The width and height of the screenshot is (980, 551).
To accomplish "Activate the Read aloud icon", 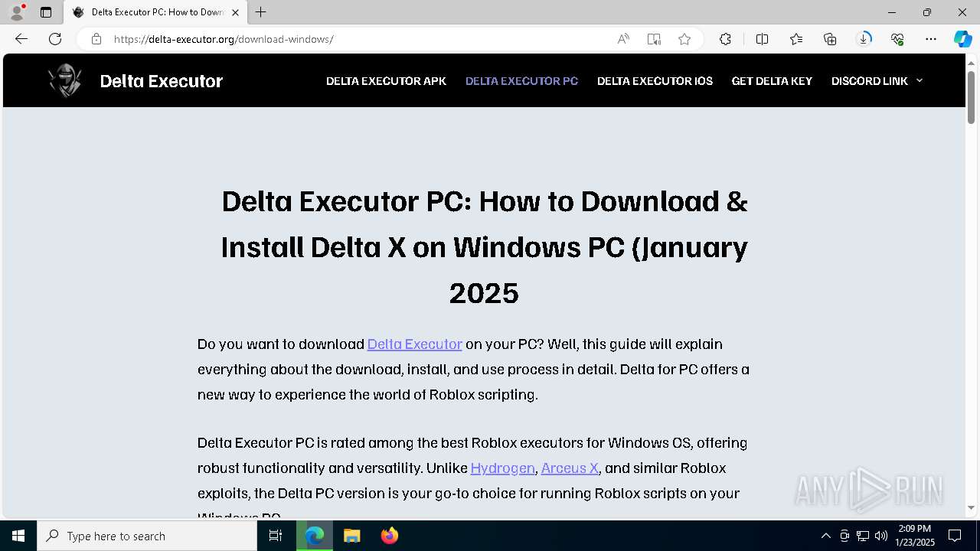I will point(623,39).
